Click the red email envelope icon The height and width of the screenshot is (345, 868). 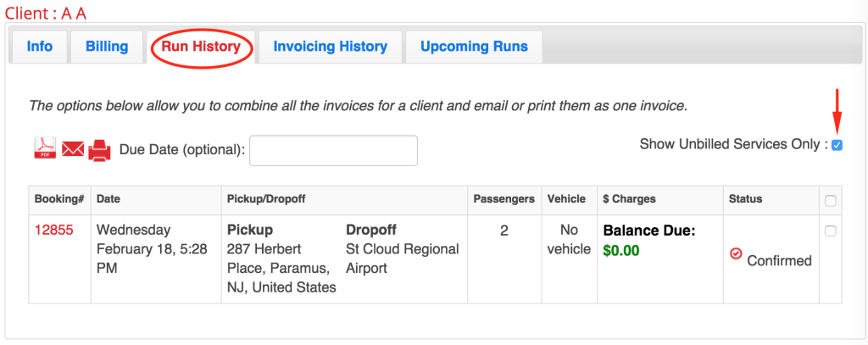coord(73,150)
